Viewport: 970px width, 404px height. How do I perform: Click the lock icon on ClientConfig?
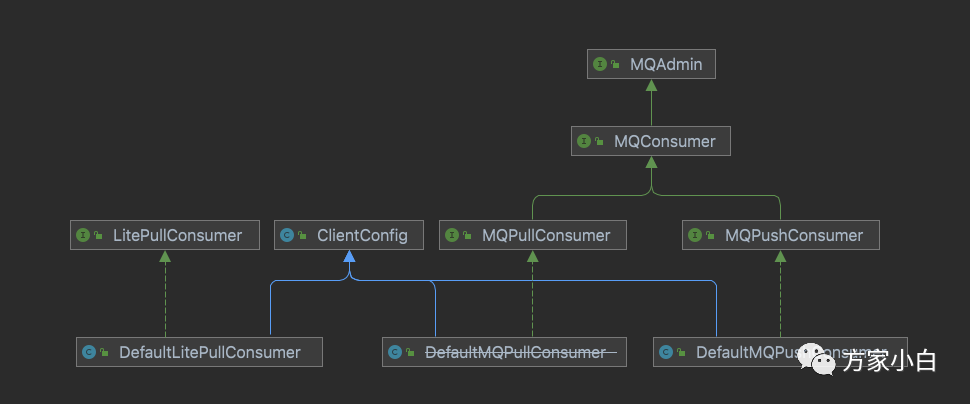coord(303,235)
